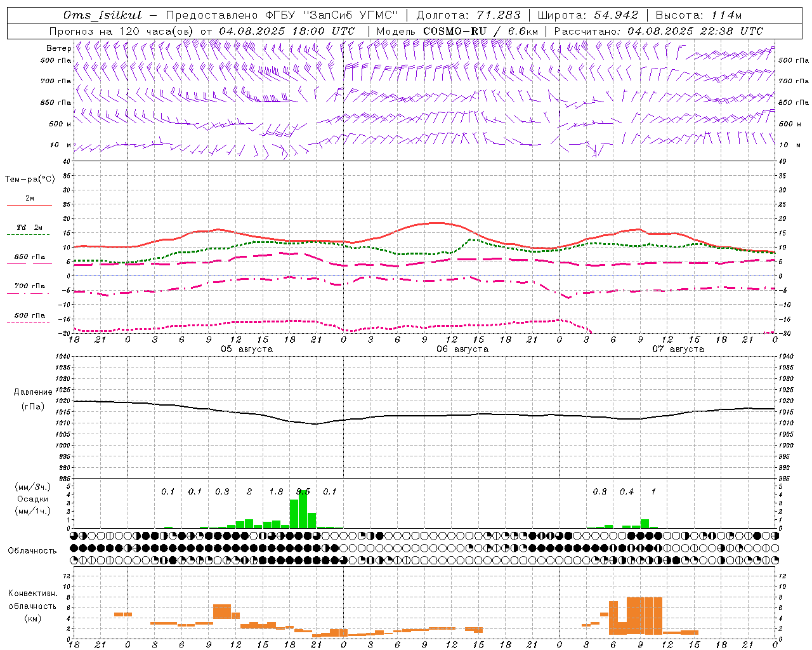Image resolution: width=812 pixels, height=650 pixels.
Task: Click the pink dash-dot legend line under 700 гПа
Action: tap(28, 293)
